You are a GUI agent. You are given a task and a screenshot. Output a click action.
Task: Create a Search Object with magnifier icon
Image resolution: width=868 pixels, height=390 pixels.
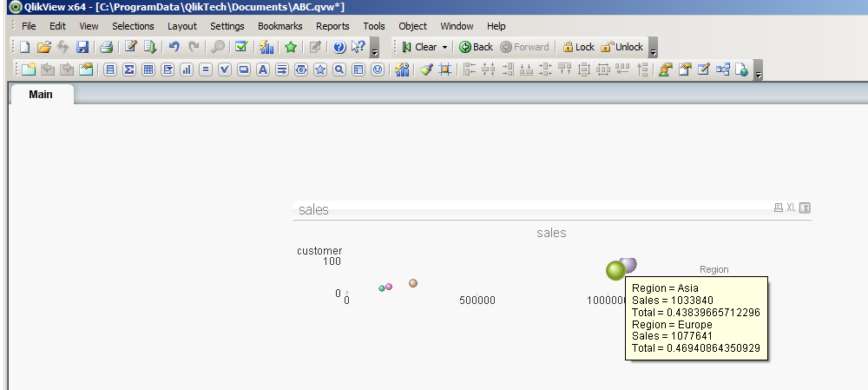pos(339,69)
